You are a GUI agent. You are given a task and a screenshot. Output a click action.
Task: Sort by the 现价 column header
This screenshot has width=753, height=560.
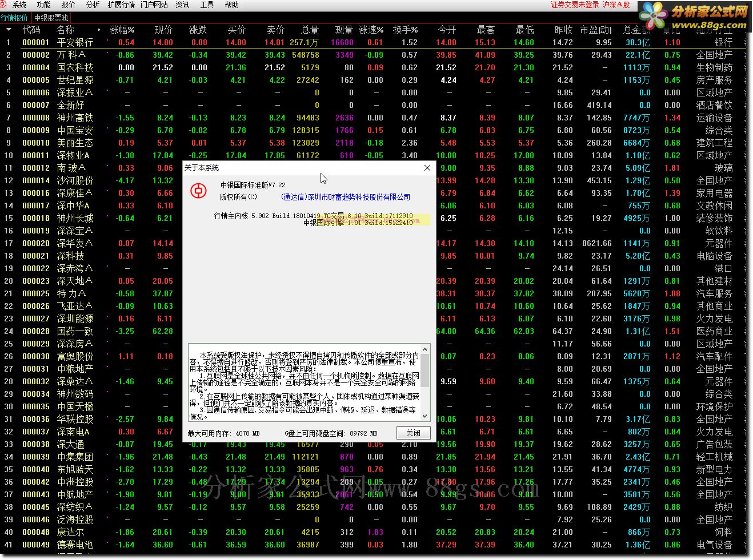point(163,30)
